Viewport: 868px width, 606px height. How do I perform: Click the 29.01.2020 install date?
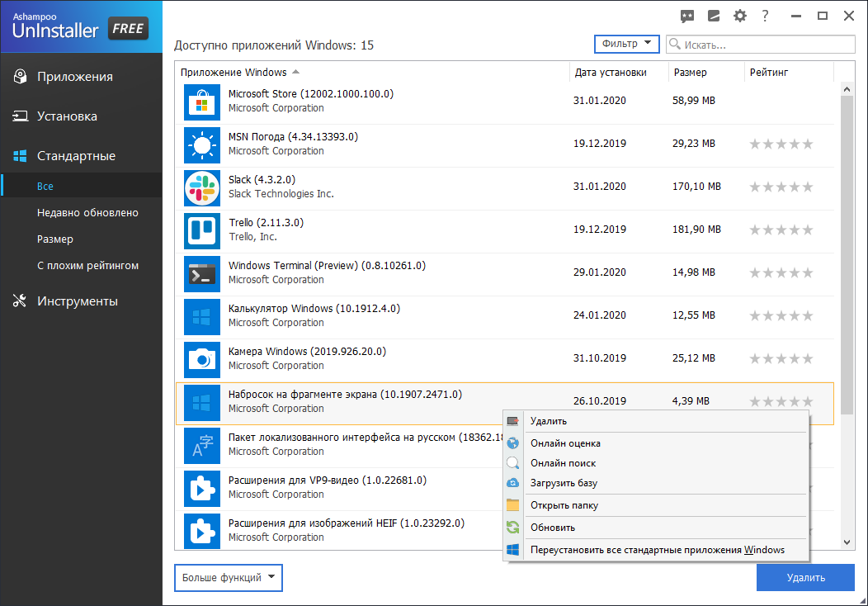(600, 272)
